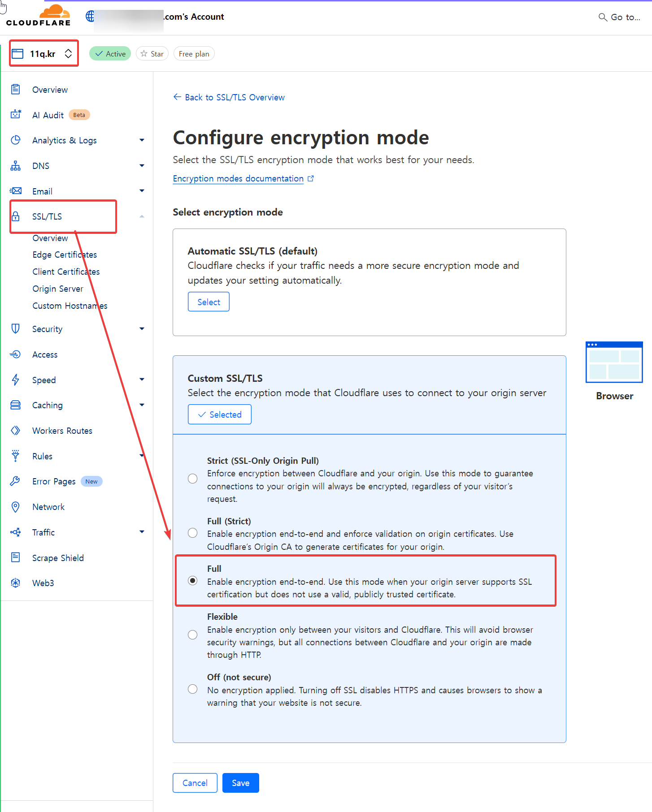Click the Cloudflare logo icon
Viewport: 652px width, 812px height.
pyautogui.click(x=38, y=16)
